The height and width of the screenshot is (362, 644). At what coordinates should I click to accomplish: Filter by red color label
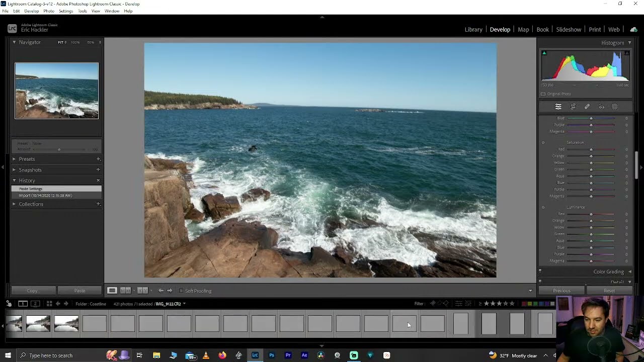pyautogui.click(x=524, y=304)
